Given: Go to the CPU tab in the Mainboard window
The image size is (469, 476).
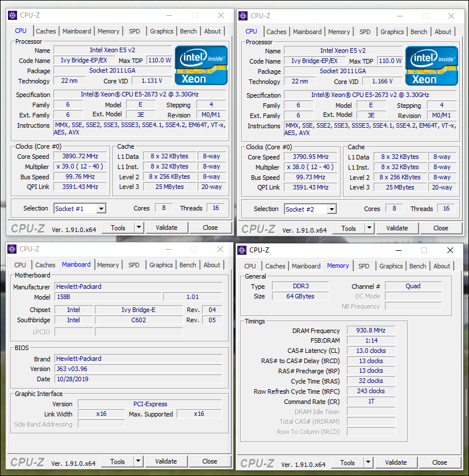Looking at the screenshot, I should 20,265.
